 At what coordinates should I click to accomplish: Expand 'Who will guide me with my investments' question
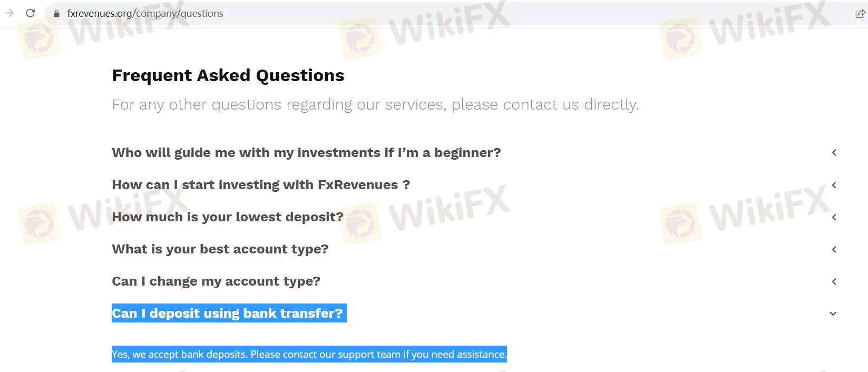click(834, 152)
